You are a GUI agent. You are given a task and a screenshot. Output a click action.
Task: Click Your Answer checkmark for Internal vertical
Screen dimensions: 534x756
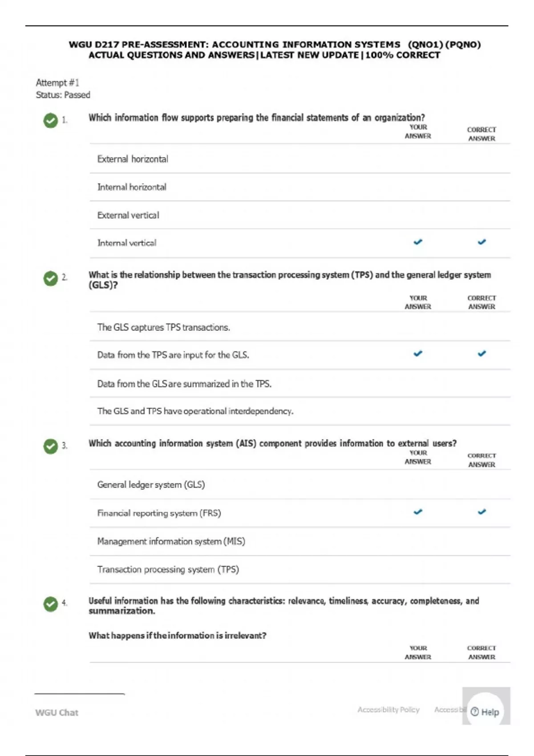pos(418,242)
